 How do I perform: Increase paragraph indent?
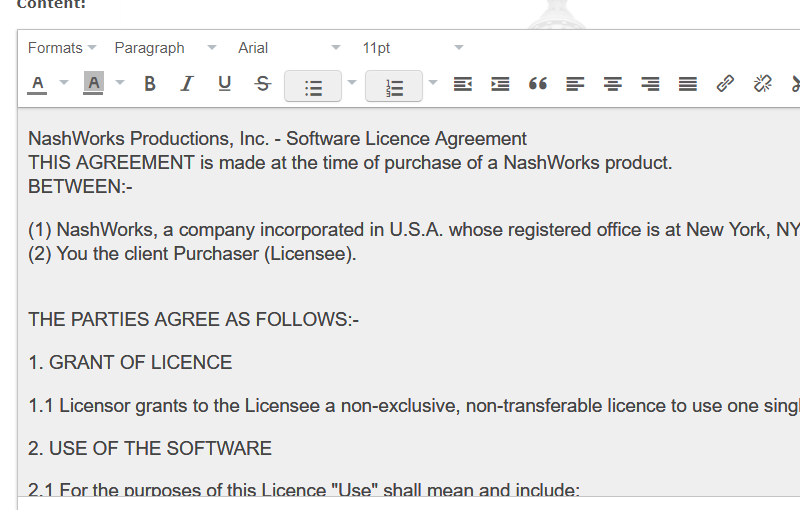(x=500, y=84)
